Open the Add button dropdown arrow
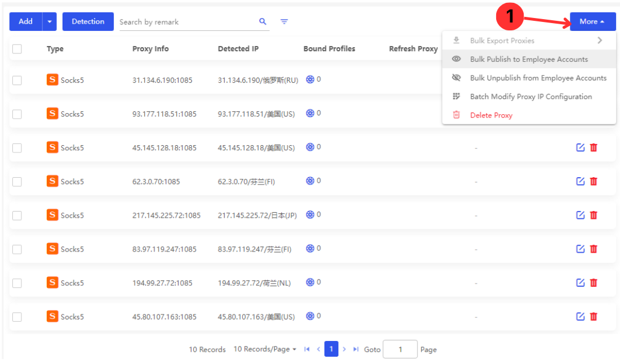The width and height of the screenshot is (620, 364). (50, 21)
